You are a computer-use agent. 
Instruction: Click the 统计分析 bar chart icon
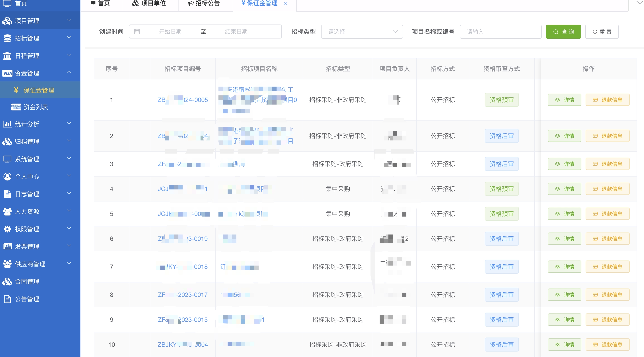7,124
